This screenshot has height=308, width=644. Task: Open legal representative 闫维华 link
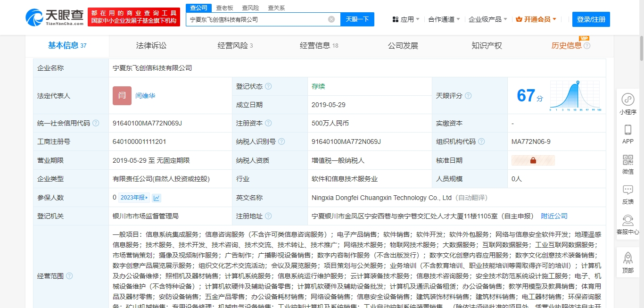(145, 96)
